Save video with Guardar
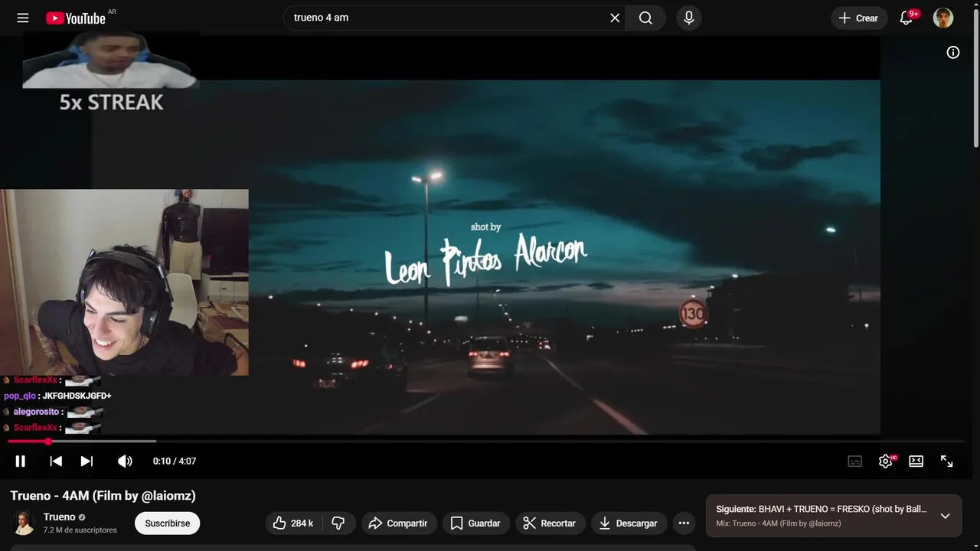 click(475, 523)
